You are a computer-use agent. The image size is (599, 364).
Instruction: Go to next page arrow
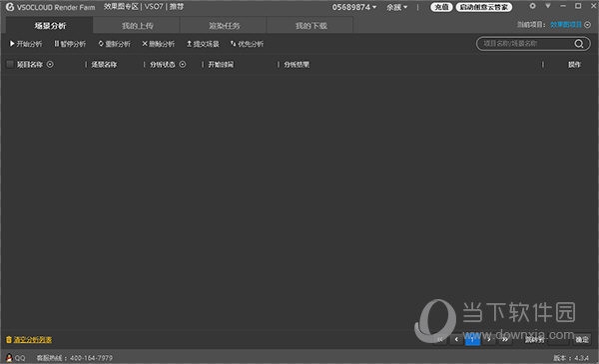488,339
